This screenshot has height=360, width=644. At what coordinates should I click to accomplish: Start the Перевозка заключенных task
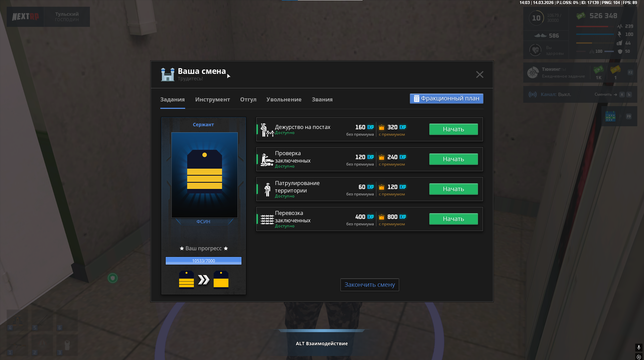(453, 219)
